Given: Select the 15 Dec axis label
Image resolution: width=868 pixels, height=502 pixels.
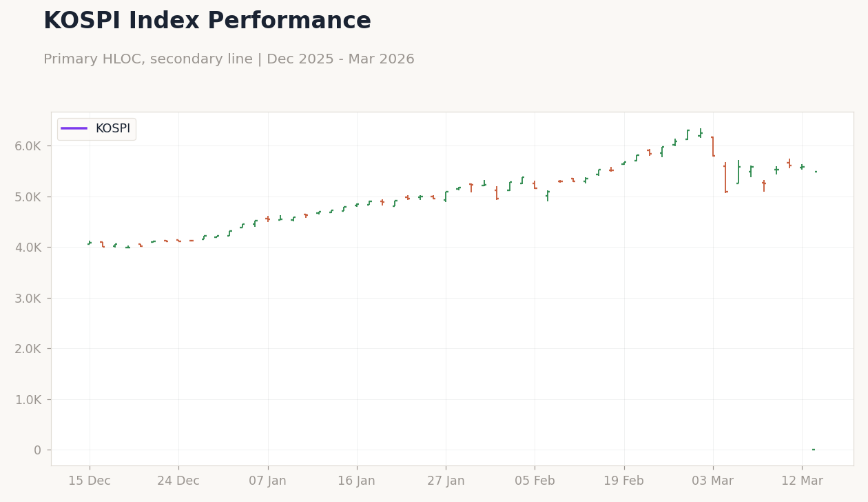Looking at the screenshot, I should pos(89,480).
